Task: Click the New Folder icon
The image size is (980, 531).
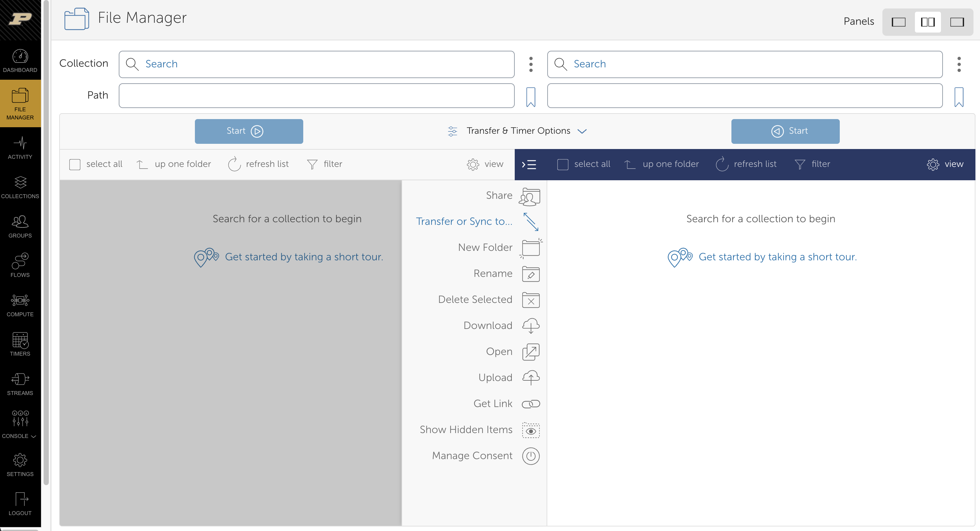Action: pyautogui.click(x=531, y=248)
